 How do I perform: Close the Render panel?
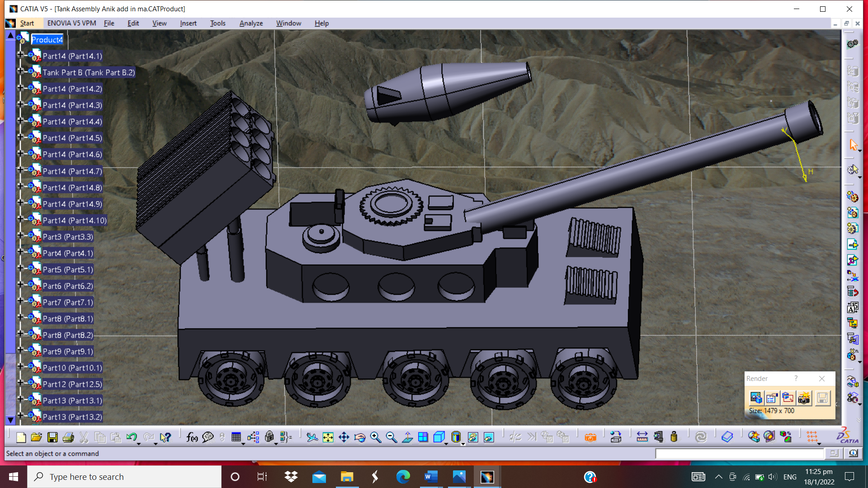click(822, 379)
